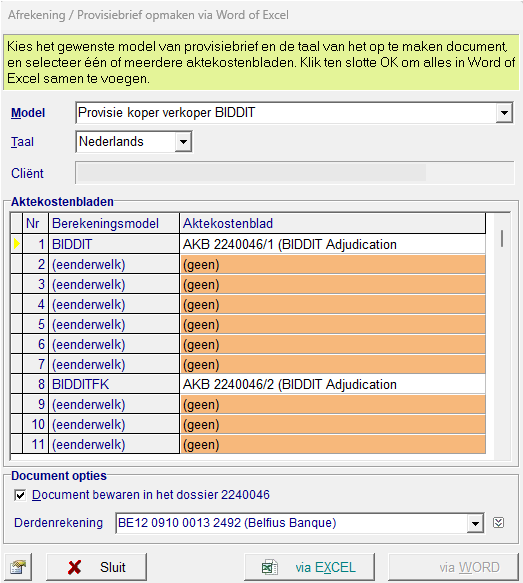Click the Excel spreadsheet icon
Screen dimensions: 523x583
[x=269, y=567]
